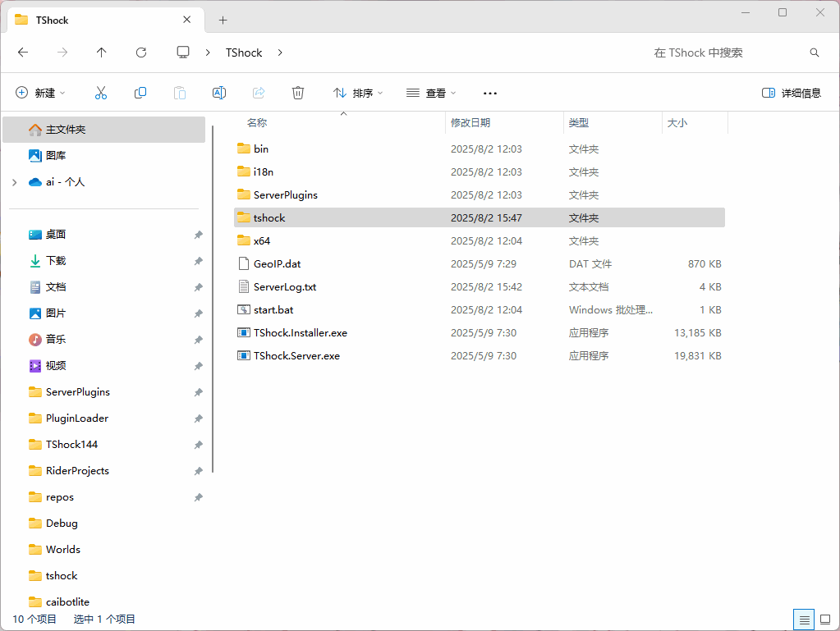Sort by 类型 column header
Image resolution: width=840 pixels, height=631 pixels.
[579, 123]
